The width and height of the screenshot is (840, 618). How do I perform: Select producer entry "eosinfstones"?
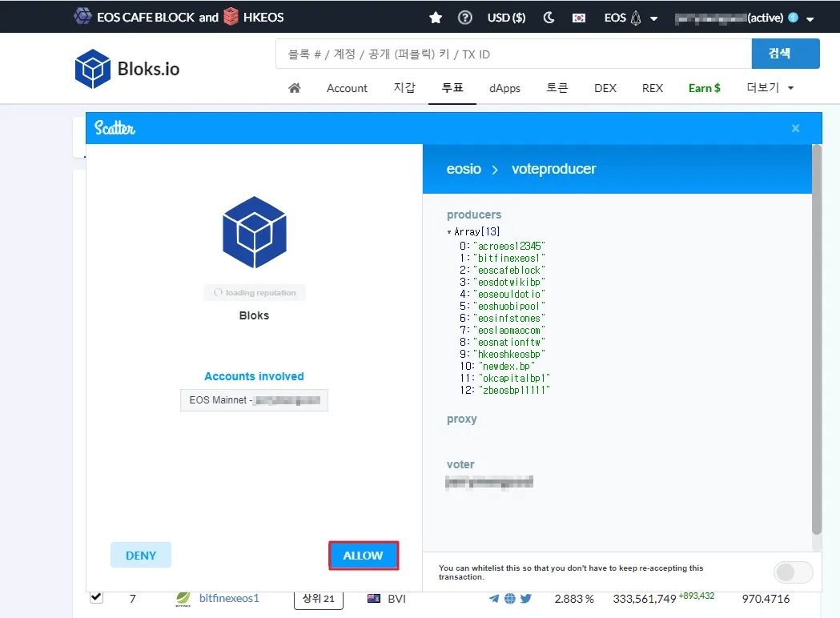click(x=509, y=318)
